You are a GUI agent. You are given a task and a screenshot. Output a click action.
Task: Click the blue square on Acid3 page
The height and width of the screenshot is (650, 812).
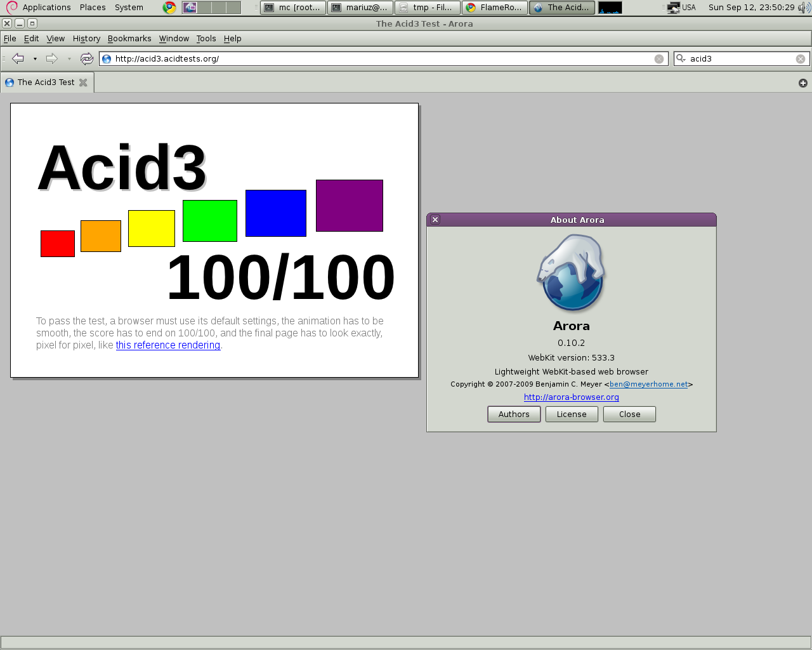pyautogui.click(x=276, y=213)
